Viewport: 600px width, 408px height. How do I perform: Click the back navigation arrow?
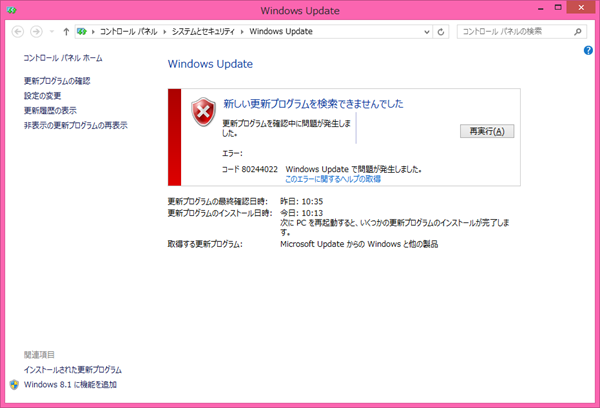coord(18,32)
